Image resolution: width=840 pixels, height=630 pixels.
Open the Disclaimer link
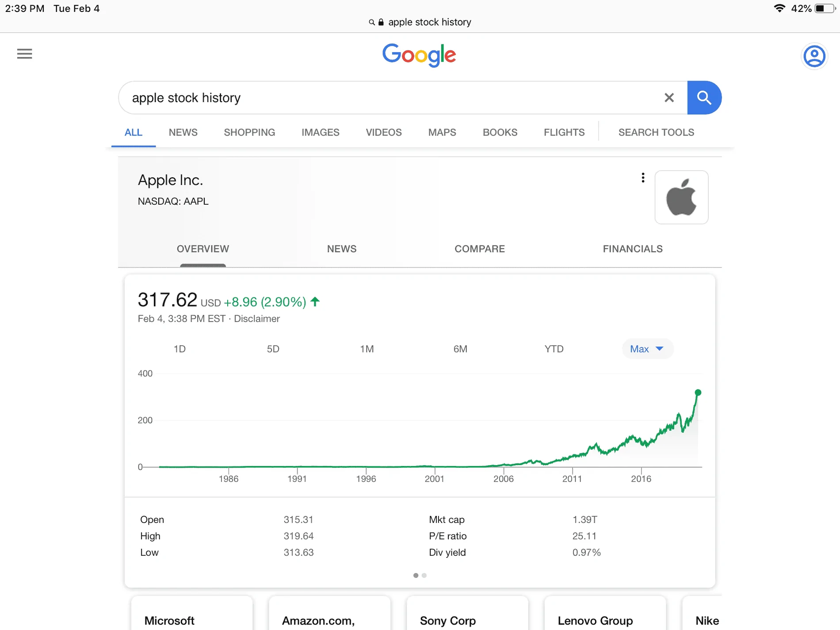coord(257,318)
